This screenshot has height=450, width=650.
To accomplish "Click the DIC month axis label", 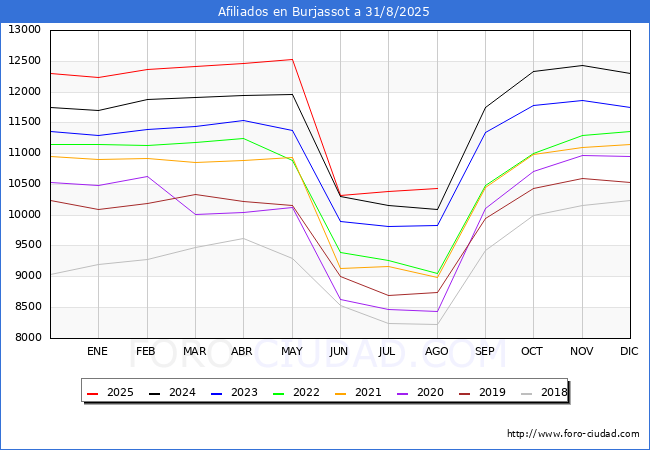I will click(x=629, y=351).
